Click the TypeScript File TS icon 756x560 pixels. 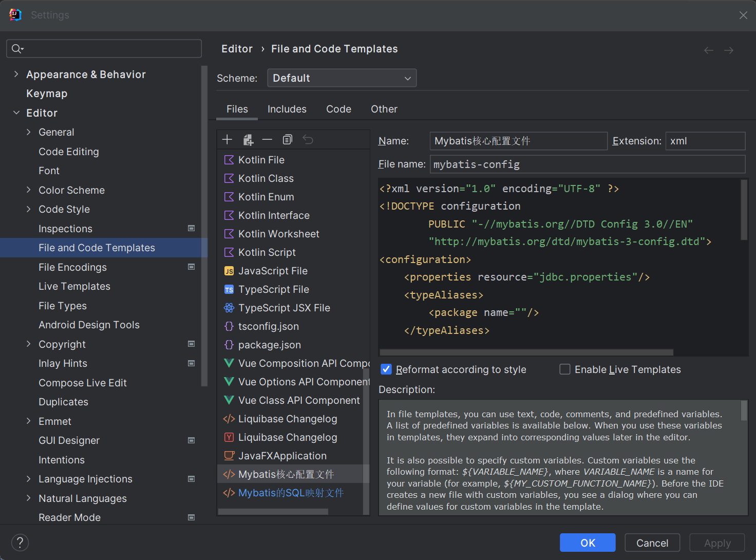[229, 289]
